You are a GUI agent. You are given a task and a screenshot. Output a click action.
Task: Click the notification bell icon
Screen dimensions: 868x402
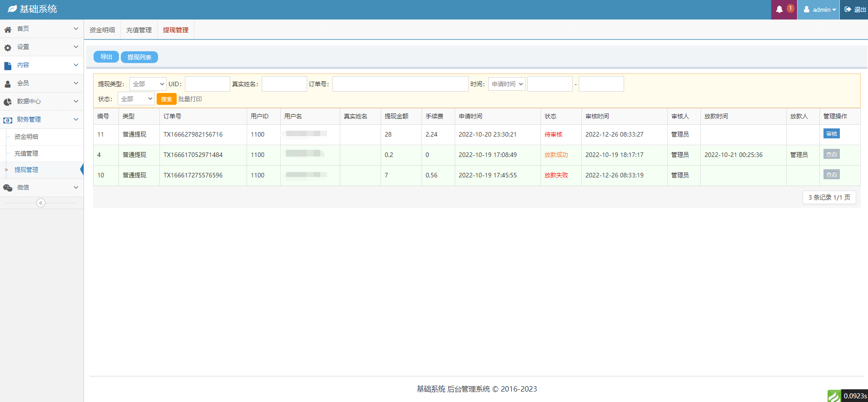point(779,10)
